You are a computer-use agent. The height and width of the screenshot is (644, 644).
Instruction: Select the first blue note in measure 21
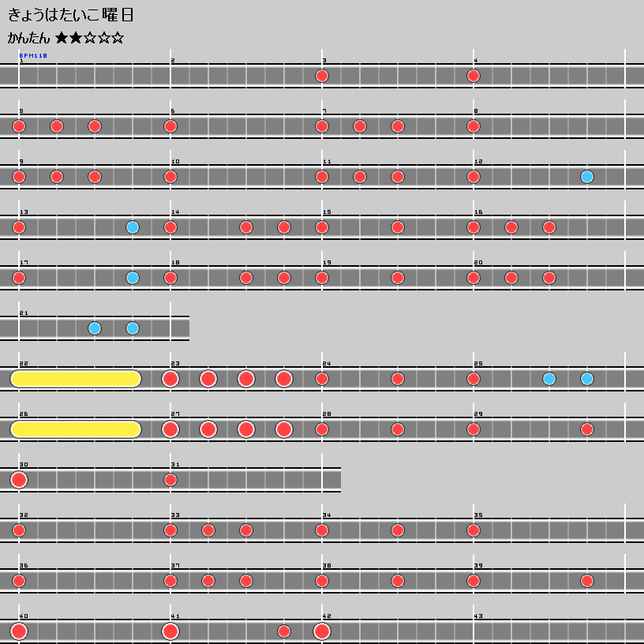(x=95, y=328)
